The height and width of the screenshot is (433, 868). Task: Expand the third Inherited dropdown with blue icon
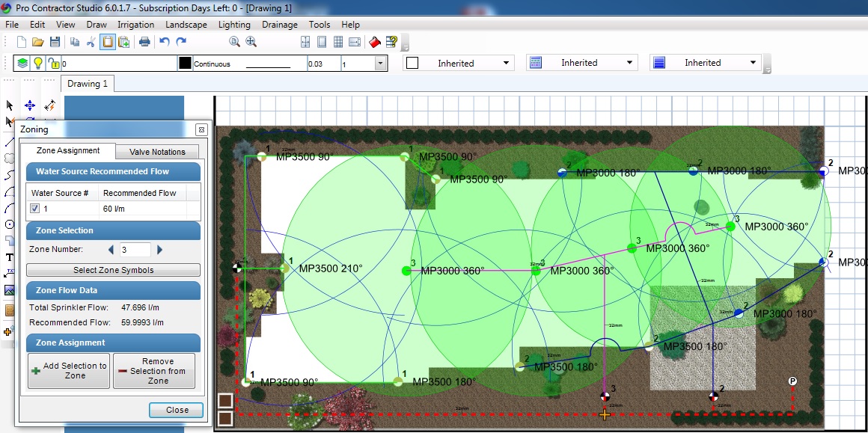click(x=754, y=63)
